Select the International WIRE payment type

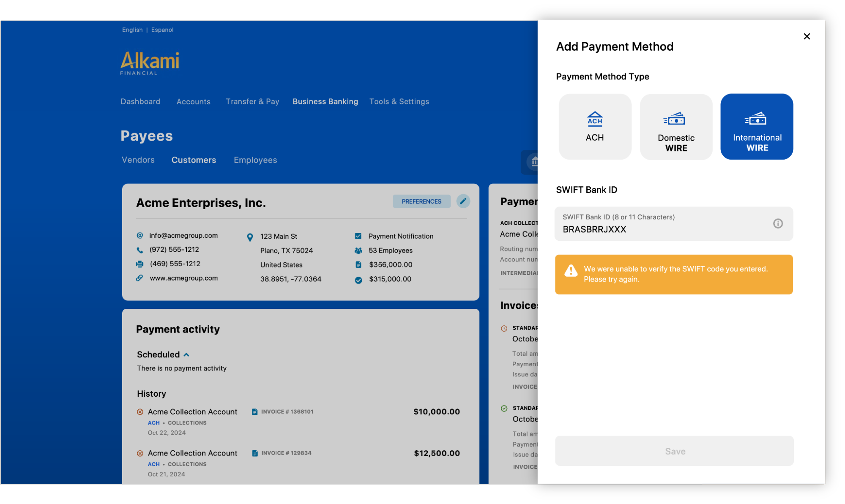757,126
